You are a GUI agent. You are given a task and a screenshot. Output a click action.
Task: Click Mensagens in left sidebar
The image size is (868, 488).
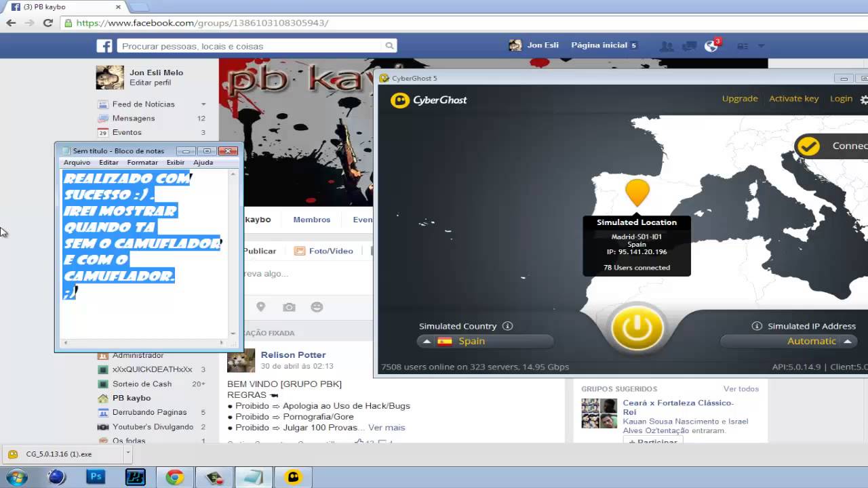point(134,119)
